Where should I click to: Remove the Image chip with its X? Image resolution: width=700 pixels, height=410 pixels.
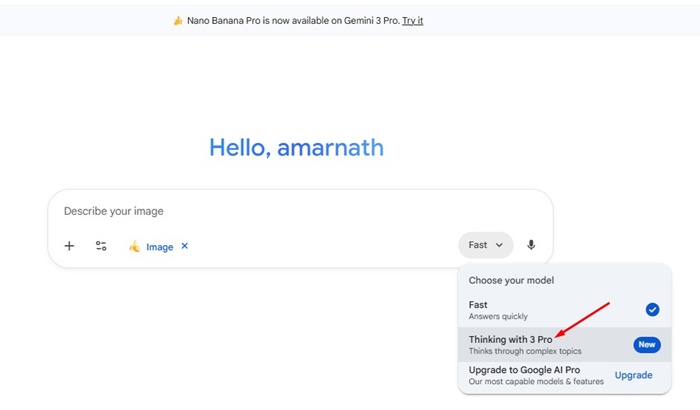coord(184,246)
